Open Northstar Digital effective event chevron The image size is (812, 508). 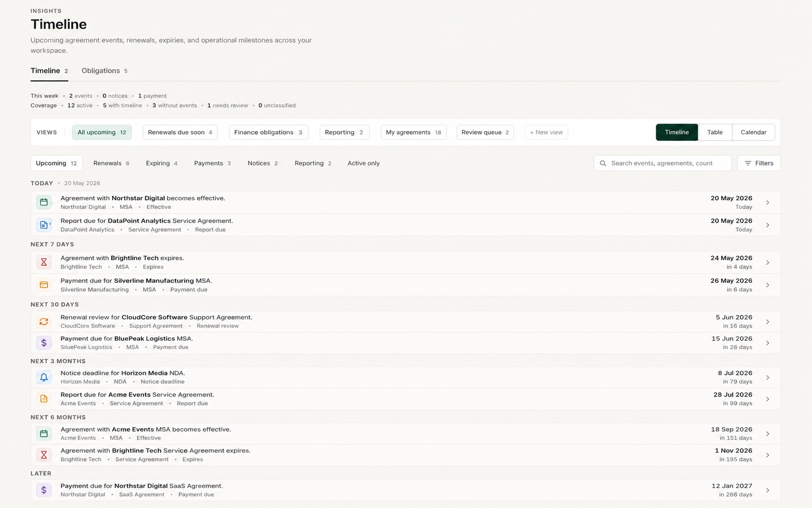[767, 203]
